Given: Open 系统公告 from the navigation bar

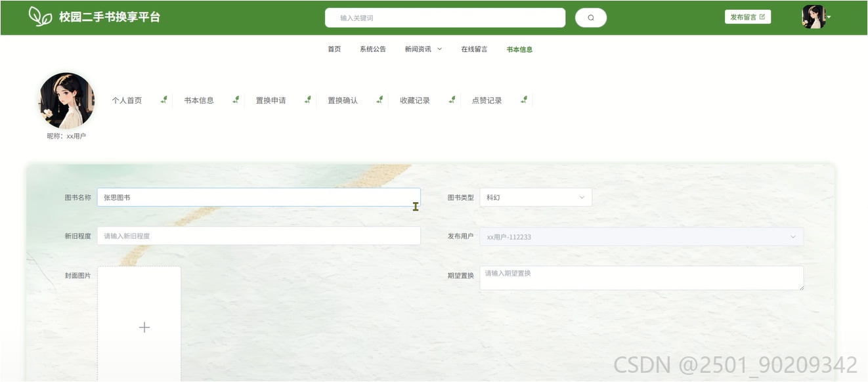Looking at the screenshot, I should 373,49.
